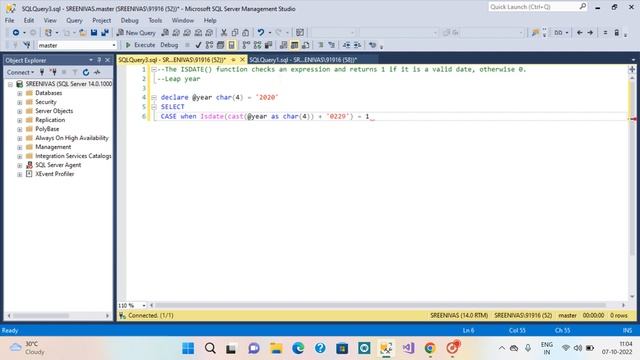Close the SQLQuery3.sql tab

coord(242,60)
